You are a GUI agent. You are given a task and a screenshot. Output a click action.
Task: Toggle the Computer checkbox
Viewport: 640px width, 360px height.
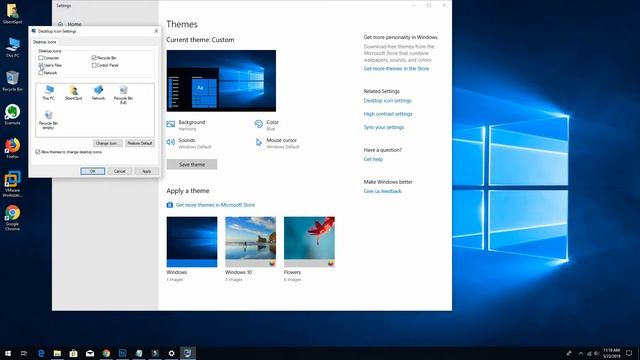pyautogui.click(x=41, y=58)
